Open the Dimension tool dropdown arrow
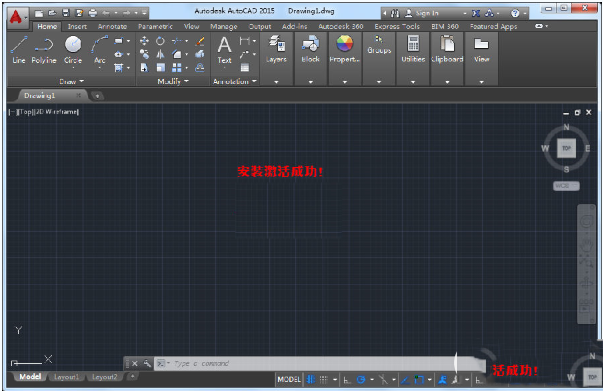Screen dimensions: 603x391 click(x=254, y=41)
